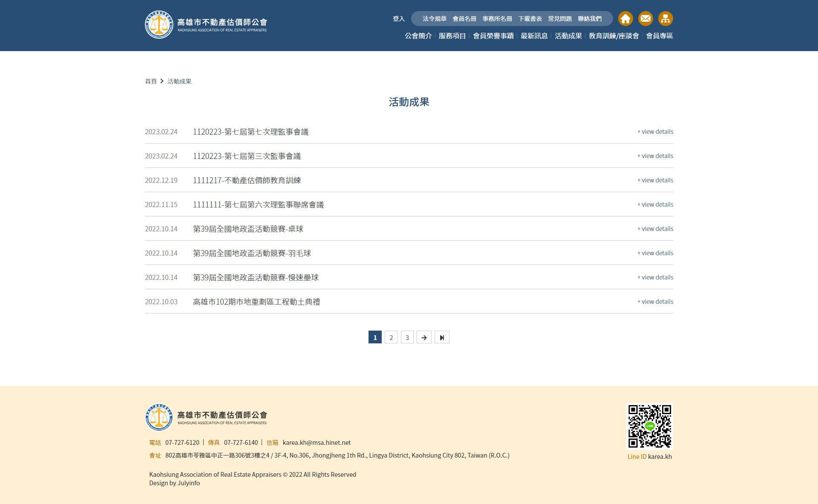
Task: Go to next page using arrow icon
Action: click(x=424, y=337)
